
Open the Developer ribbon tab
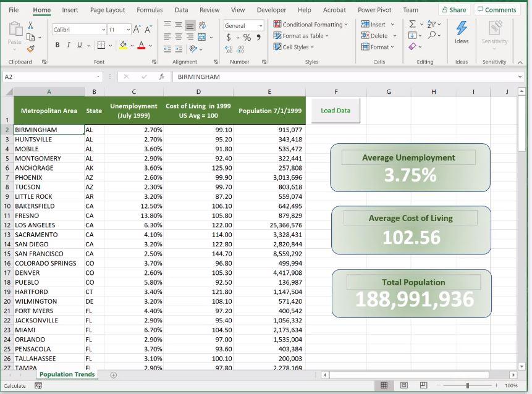[x=271, y=10]
